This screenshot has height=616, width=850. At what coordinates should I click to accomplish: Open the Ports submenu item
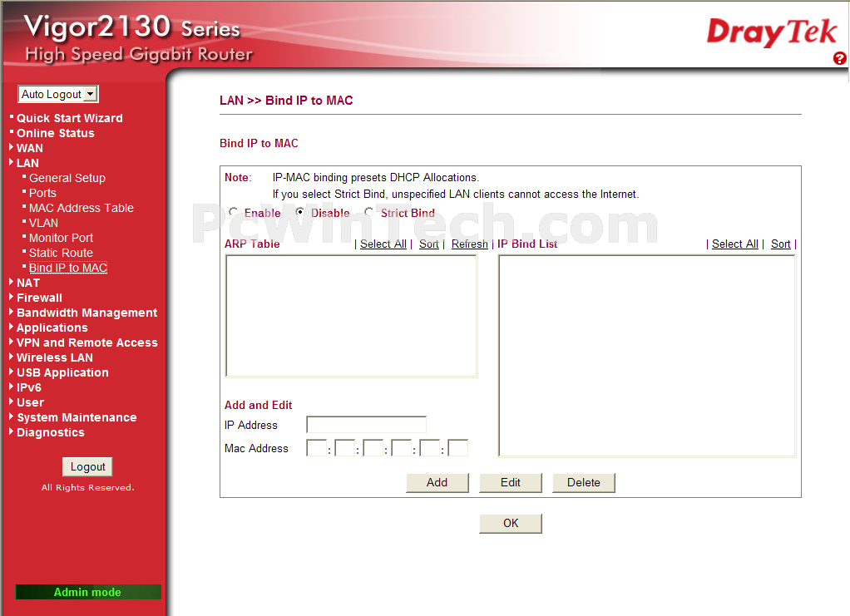(x=42, y=193)
